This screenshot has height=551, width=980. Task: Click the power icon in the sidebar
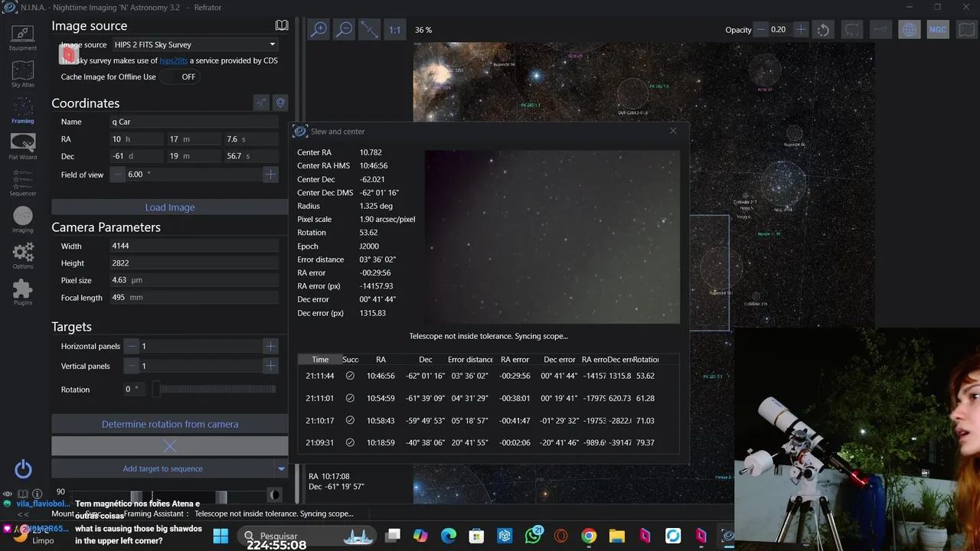(x=23, y=469)
